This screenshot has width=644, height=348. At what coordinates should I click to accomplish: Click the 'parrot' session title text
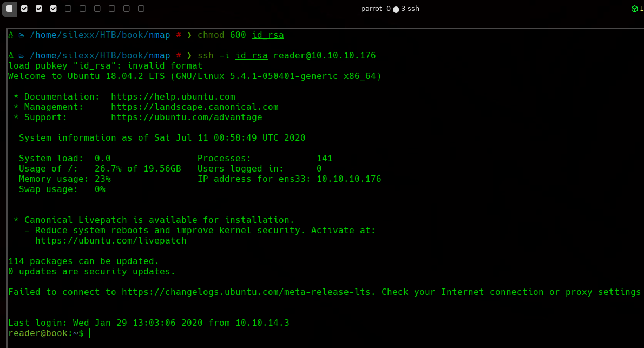pos(371,9)
